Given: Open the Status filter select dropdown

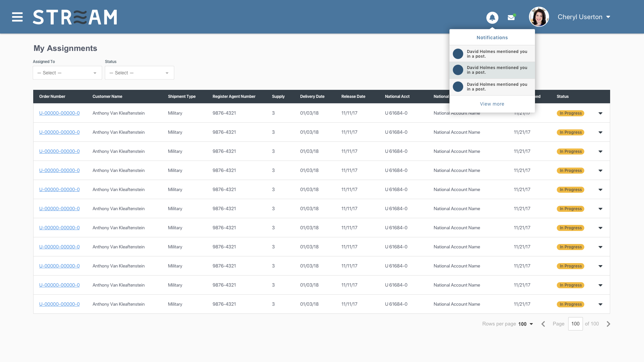Looking at the screenshot, I should pos(139,73).
